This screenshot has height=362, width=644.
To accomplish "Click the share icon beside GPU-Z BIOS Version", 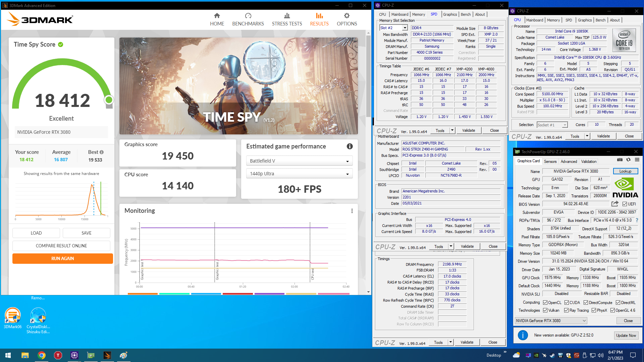I will tap(615, 204).
